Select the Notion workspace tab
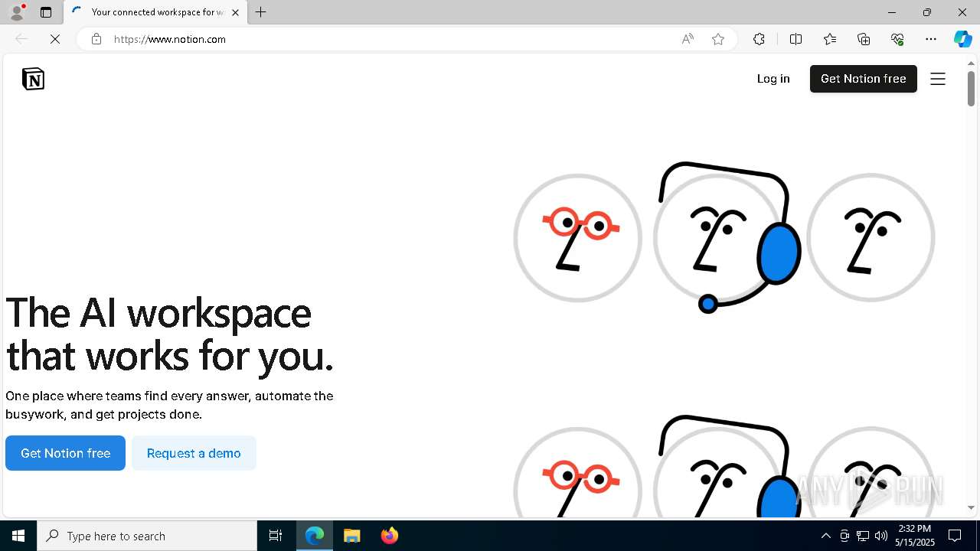Screen dimensions: 980x551 156,12
